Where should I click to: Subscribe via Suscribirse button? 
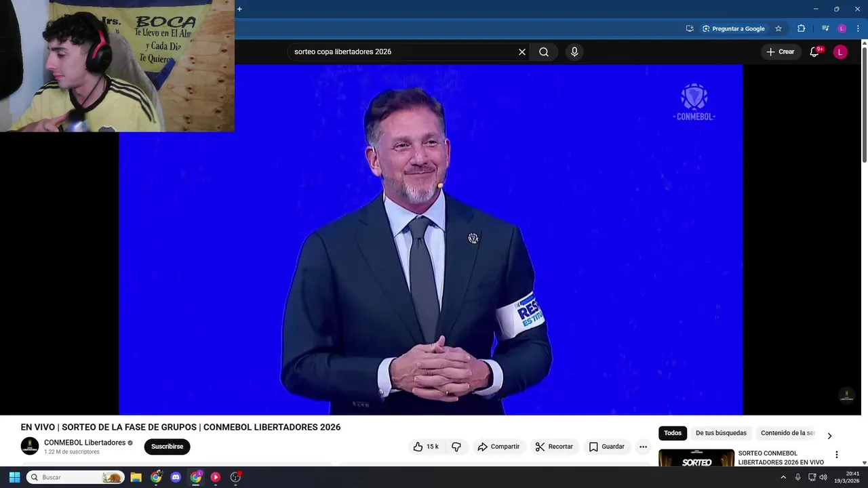[167, 447]
